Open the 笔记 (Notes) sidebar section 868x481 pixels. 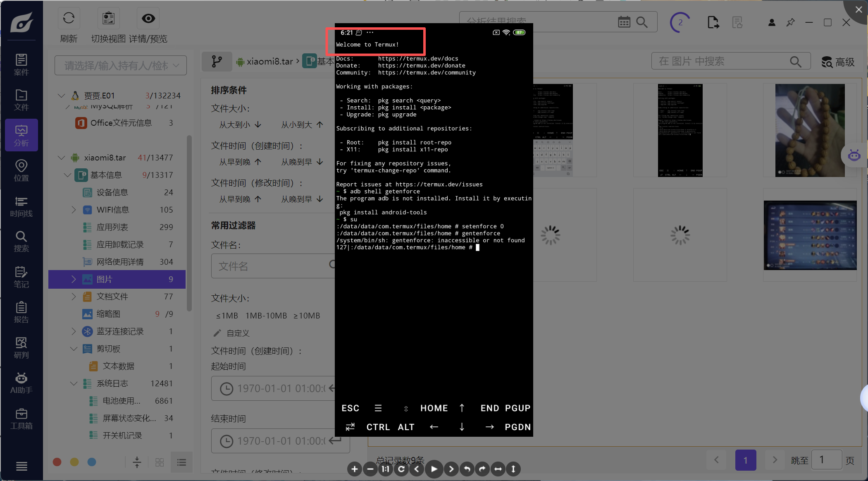click(x=21, y=277)
